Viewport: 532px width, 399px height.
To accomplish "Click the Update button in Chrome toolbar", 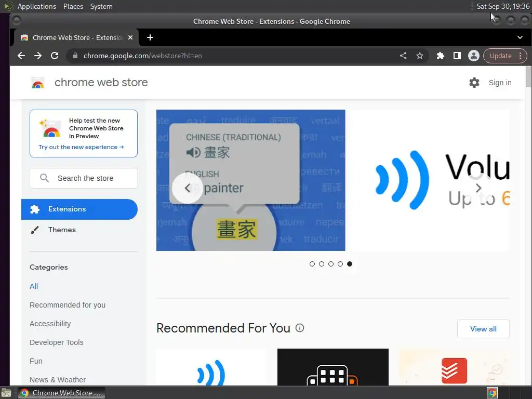I will [500, 56].
